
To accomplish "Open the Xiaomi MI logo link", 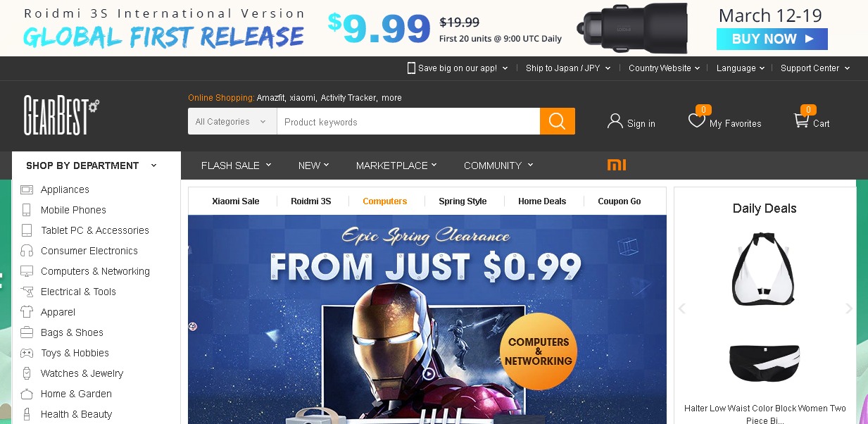I will (617, 165).
